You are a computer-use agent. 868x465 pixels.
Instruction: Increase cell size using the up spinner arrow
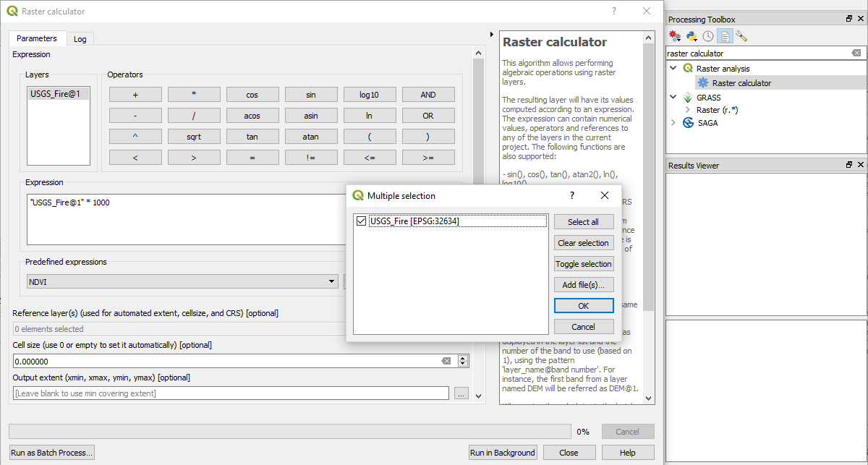[x=463, y=357]
